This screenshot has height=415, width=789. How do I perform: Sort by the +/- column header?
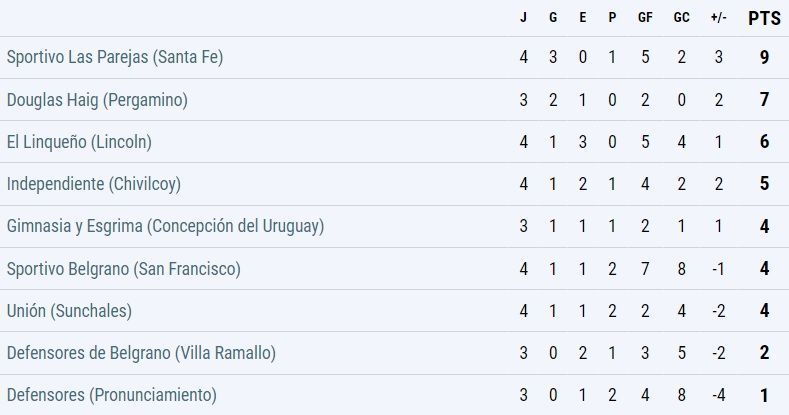tap(717, 18)
